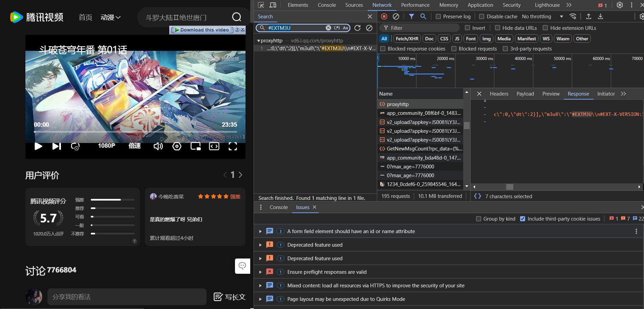Stop recording network log button
This screenshot has height=309, width=644.
[x=384, y=16]
